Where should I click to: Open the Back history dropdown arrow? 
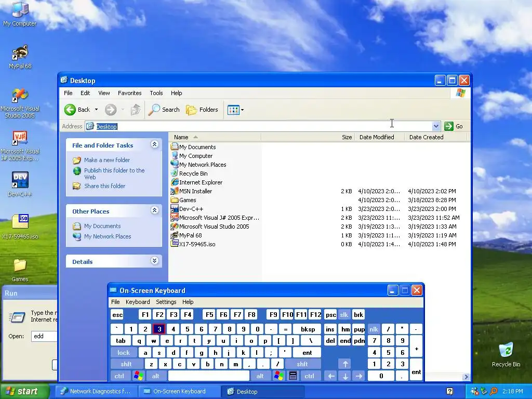[x=96, y=110]
